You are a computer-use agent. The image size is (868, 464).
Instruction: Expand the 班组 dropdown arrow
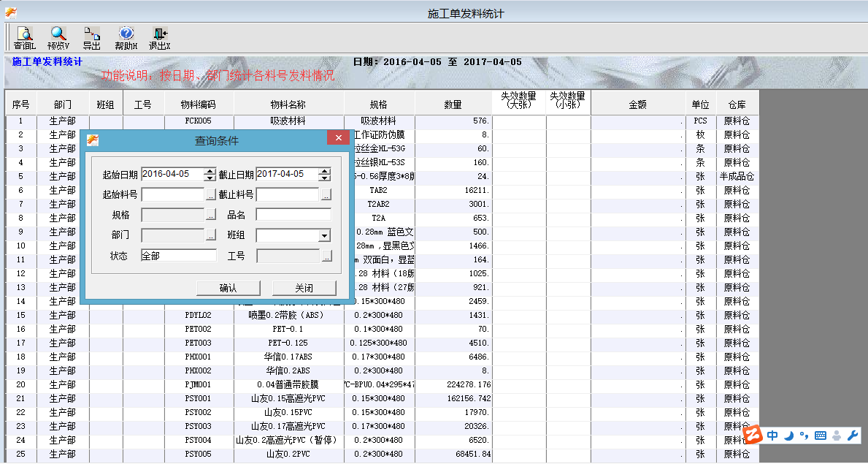coord(324,235)
